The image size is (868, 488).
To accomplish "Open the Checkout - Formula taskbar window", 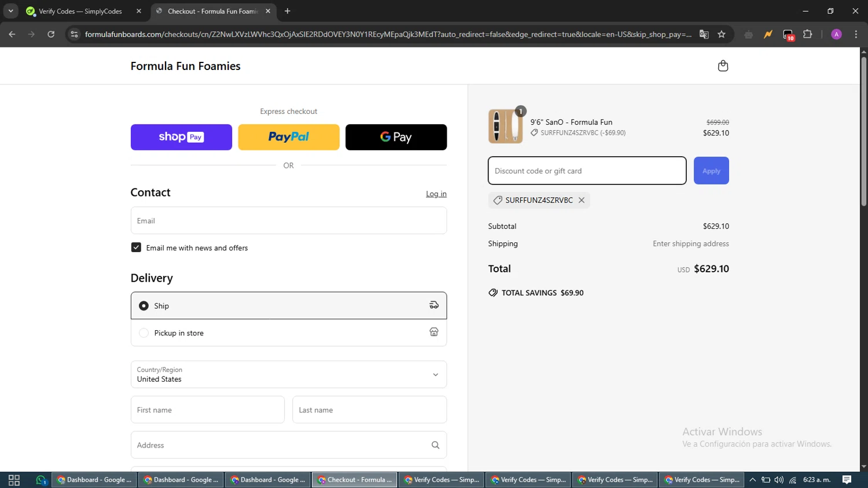I will [355, 480].
